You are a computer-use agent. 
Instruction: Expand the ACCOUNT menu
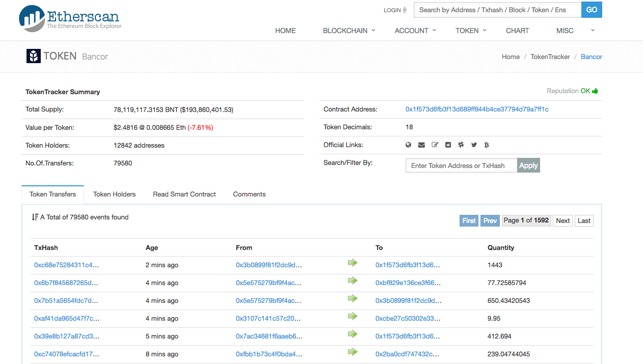tap(415, 31)
